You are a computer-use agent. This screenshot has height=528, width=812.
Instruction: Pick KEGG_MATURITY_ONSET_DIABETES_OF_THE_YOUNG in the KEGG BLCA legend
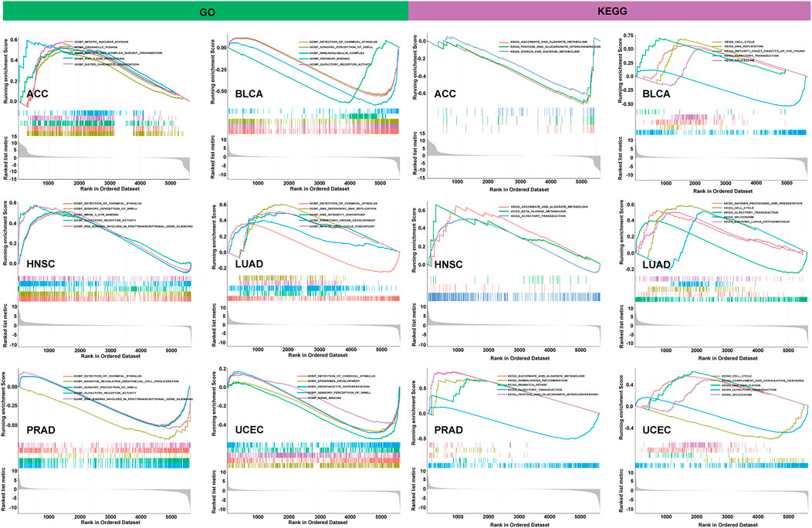[764, 51]
